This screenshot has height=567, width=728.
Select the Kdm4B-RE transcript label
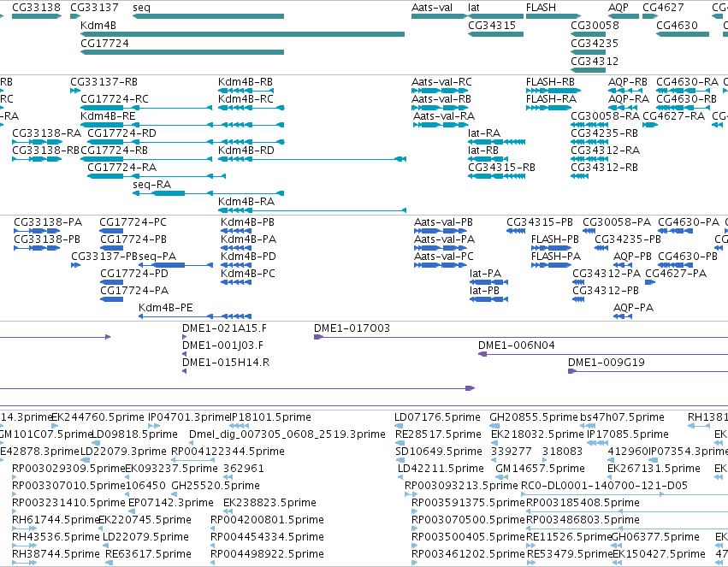[108, 116]
